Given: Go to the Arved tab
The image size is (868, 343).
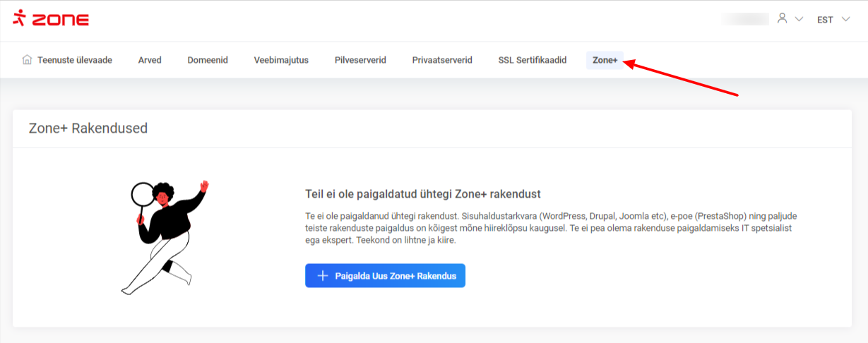Looking at the screenshot, I should pyautogui.click(x=150, y=60).
